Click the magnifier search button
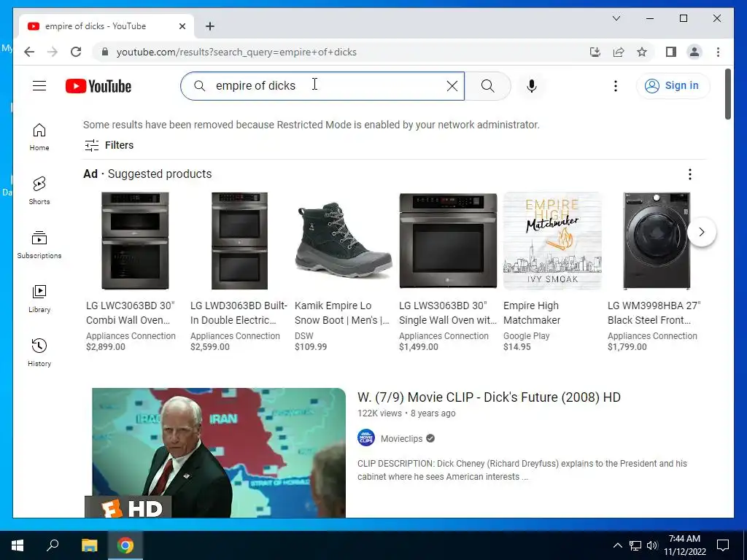 click(x=487, y=86)
